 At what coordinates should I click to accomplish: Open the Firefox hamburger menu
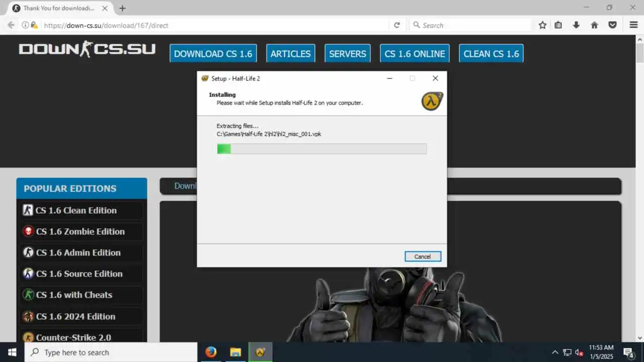[633, 25]
